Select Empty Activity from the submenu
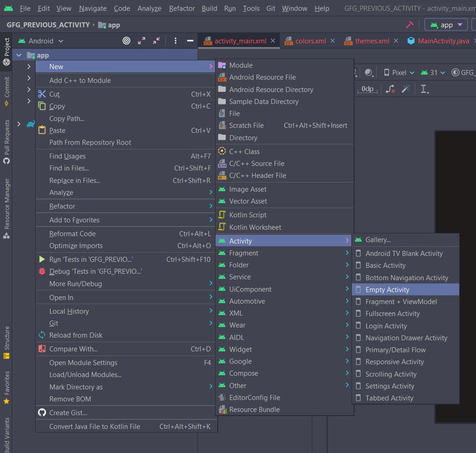Viewport: 476px width, 453px height. (x=387, y=289)
